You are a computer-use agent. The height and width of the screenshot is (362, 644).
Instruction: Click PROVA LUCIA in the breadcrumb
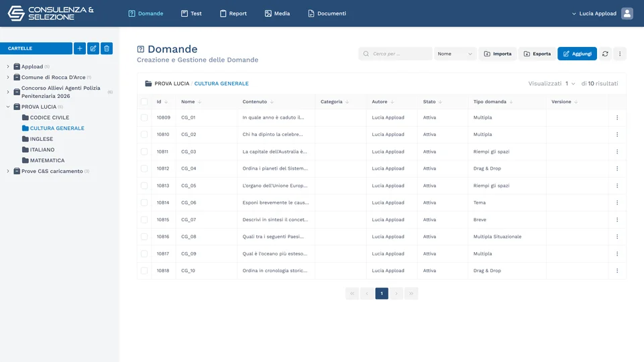coord(172,84)
